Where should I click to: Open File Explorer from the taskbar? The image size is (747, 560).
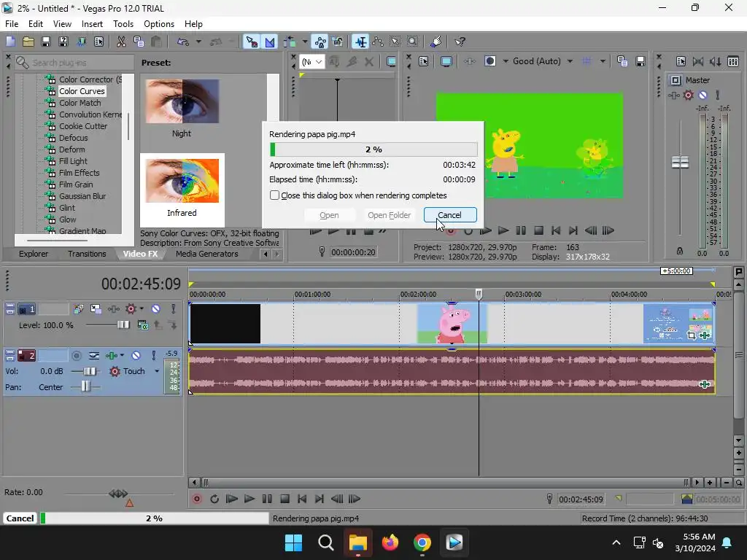pos(357,542)
